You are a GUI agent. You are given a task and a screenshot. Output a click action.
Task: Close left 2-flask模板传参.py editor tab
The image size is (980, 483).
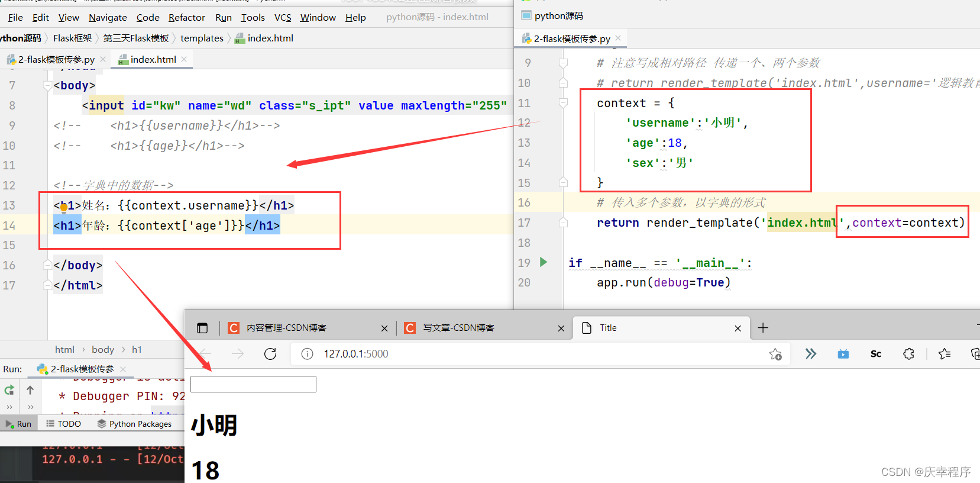pos(103,59)
